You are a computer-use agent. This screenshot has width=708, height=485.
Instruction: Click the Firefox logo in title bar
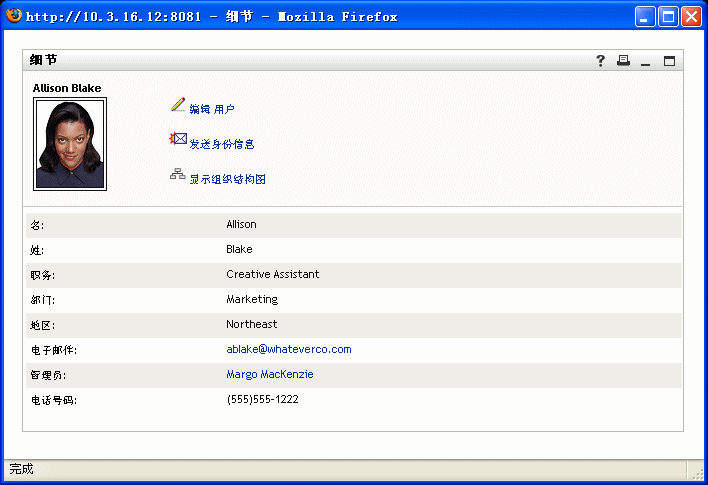pyautogui.click(x=14, y=15)
